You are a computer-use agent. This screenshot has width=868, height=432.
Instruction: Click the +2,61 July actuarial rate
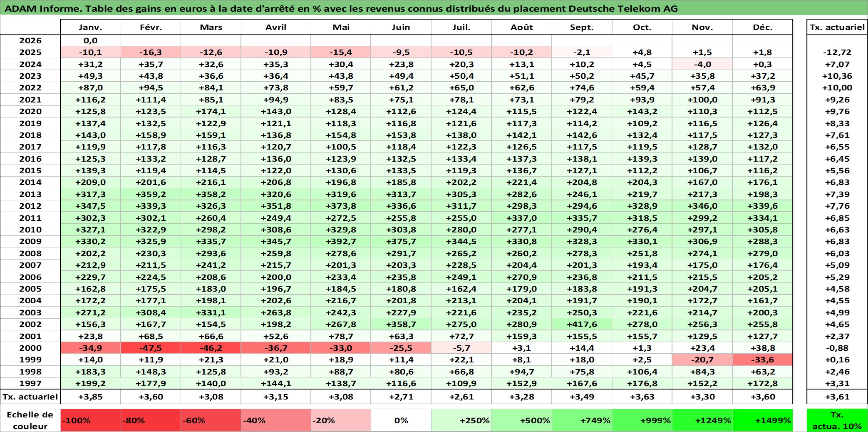pyautogui.click(x=461, y=397)
